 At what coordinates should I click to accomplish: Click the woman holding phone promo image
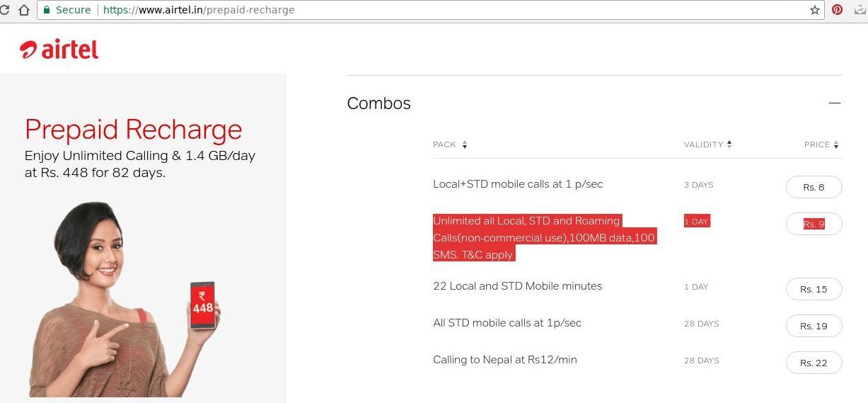point(124,299)
